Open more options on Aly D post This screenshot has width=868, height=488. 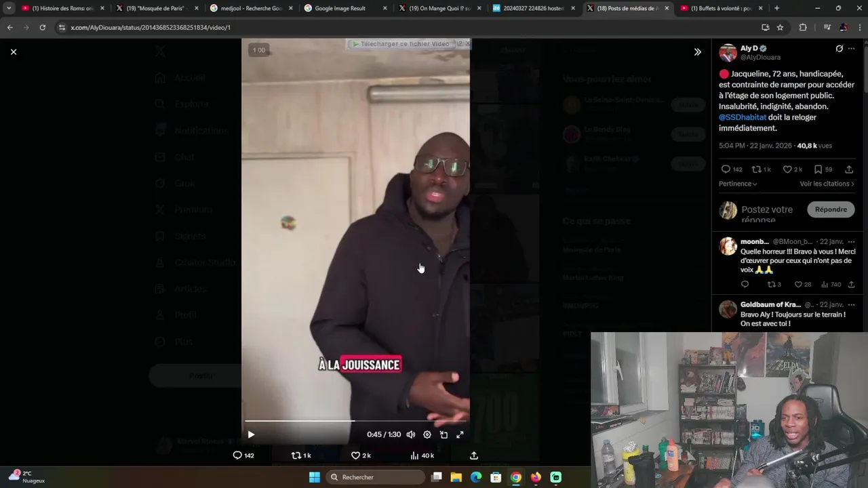point(852,49)
